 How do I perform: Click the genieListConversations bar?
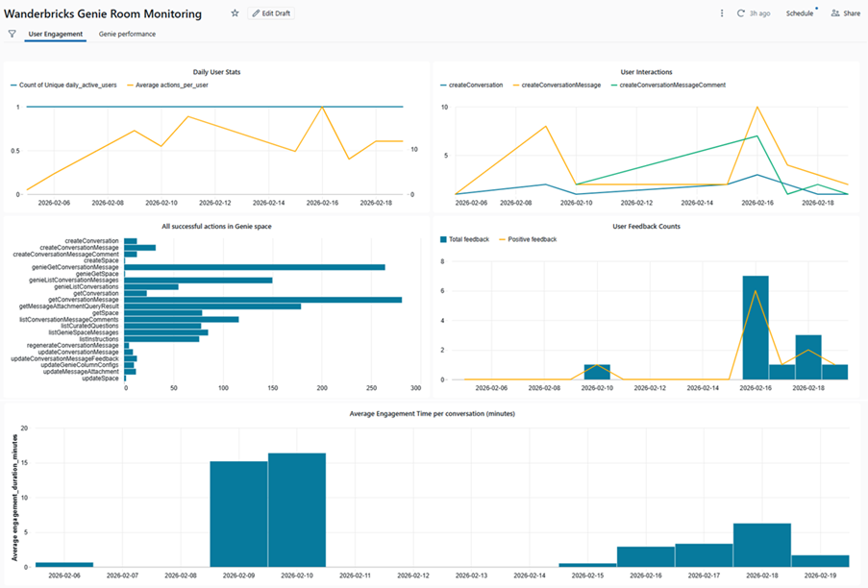pyautogui.click(x=152, y=287)
